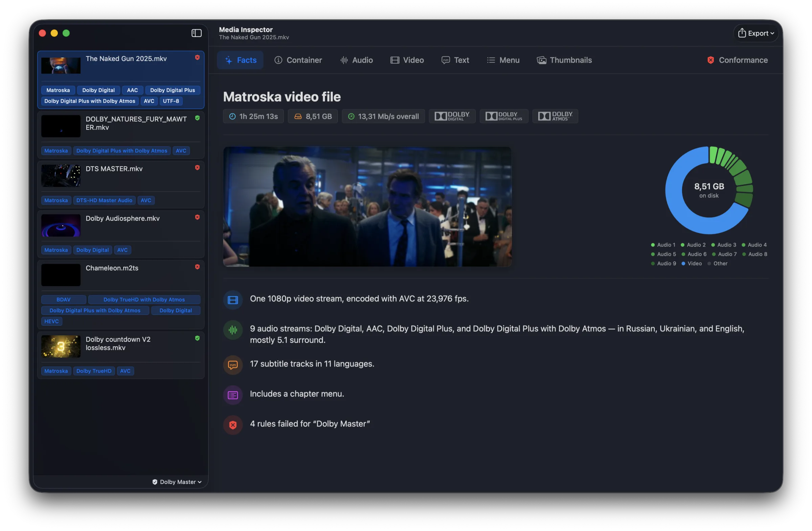Click the video stream film icon
Screen dimensions: 812x531
coord(233,300)
